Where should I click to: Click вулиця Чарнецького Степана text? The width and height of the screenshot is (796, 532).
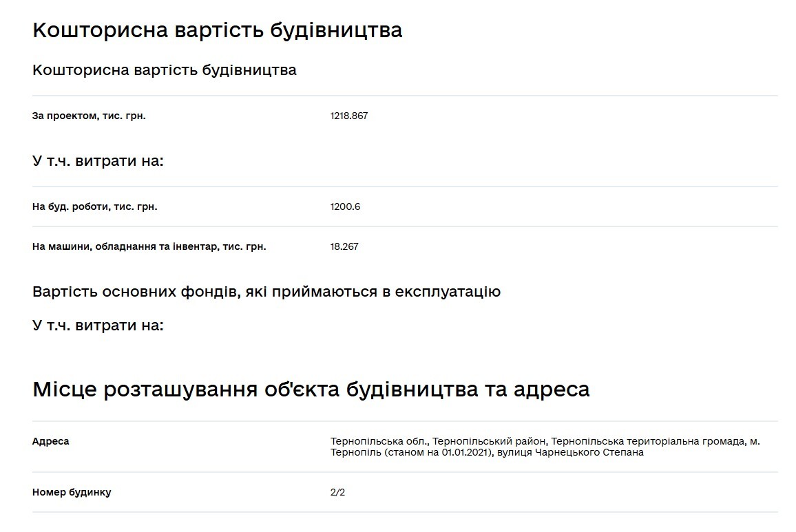pos(589,452)
